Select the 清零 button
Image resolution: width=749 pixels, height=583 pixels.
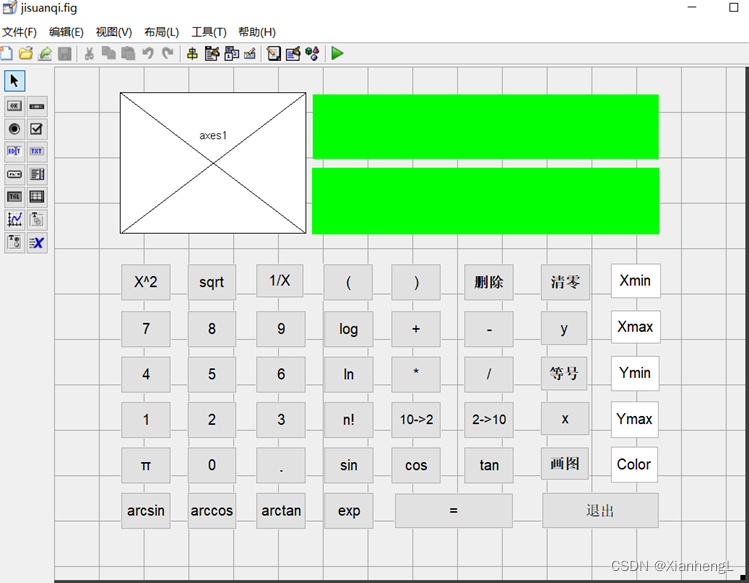click(x=565, y=282)
